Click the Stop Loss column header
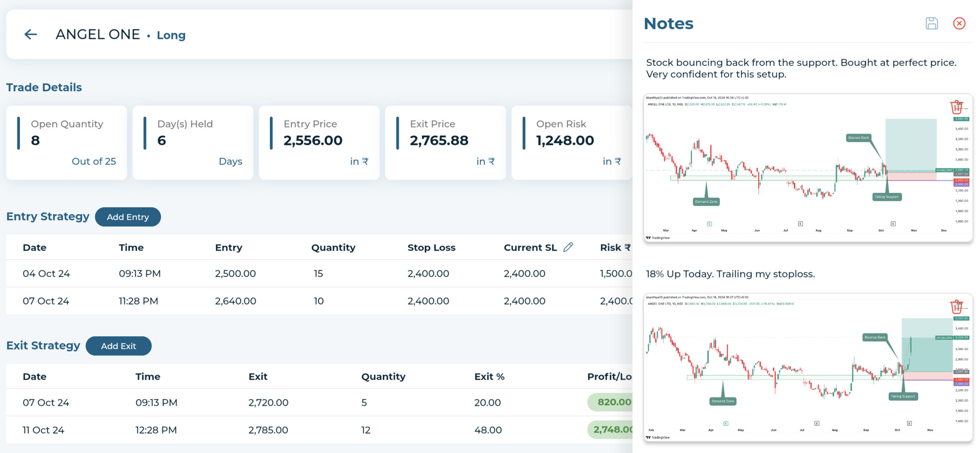Viewport: 980px width, 453px height. click(431, 247)
